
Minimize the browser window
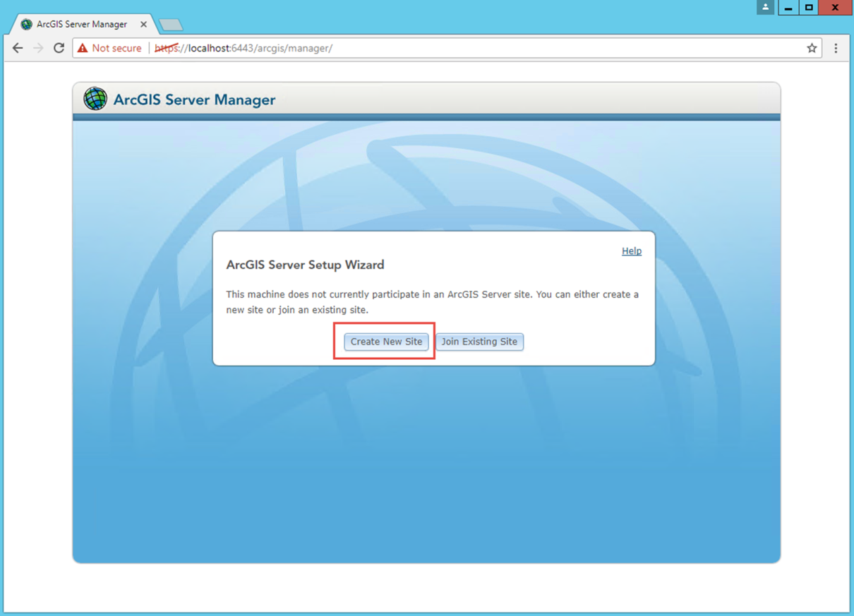tap(788, 7)
